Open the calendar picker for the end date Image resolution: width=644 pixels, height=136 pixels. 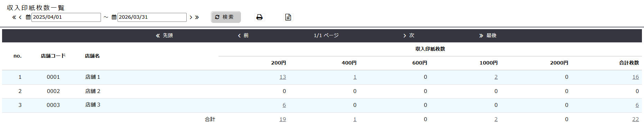(x=114, y=17)
